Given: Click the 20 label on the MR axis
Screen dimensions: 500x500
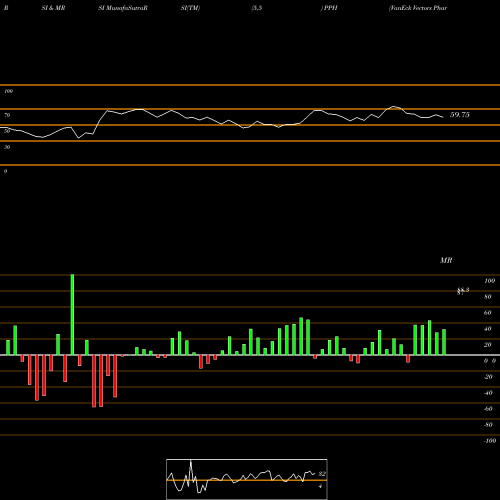Looking at the screenshot, I should tap(488, 345).
